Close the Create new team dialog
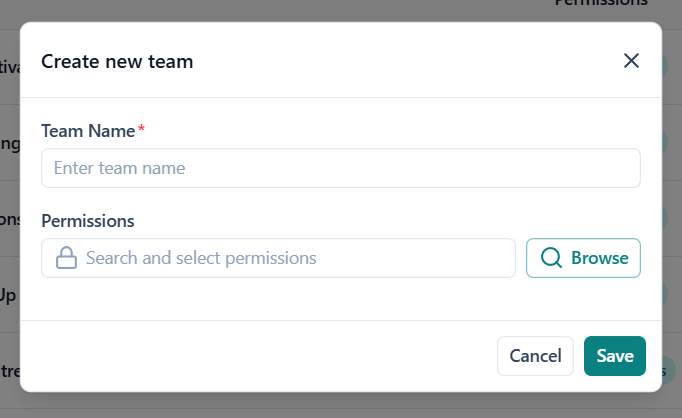The height and width of the screenshot is (418, 682). click(x=631, y=61)
